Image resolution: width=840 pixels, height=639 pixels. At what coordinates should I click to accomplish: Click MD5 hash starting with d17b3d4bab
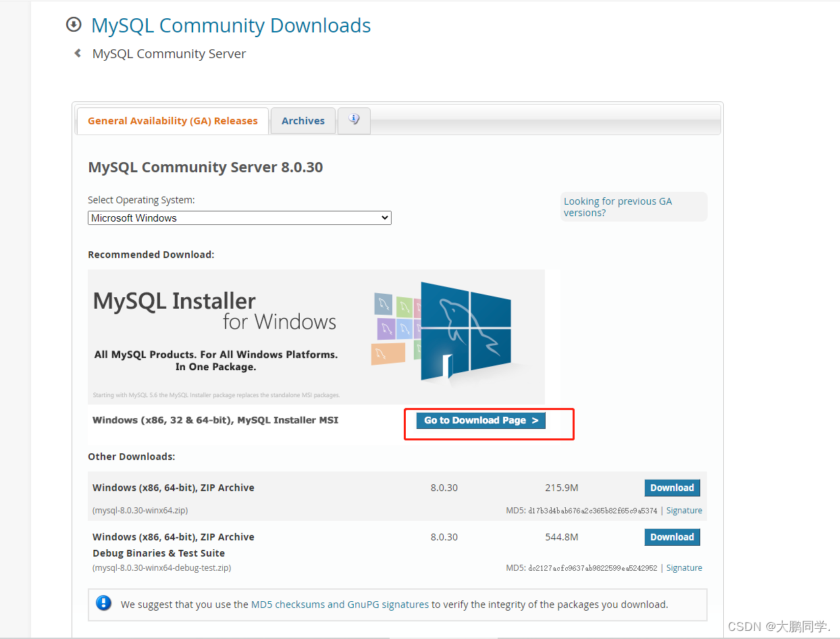(592, 511)
